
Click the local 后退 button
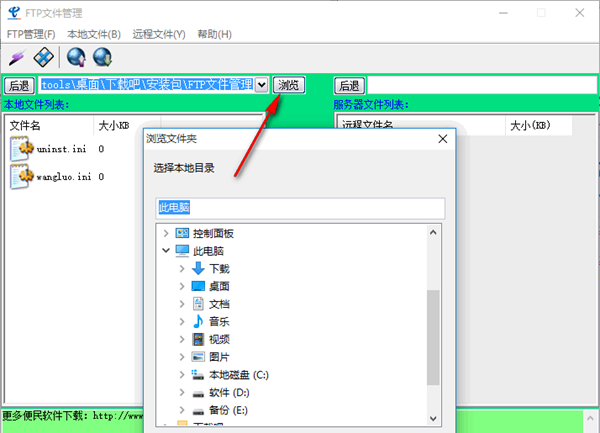click(19, 85)
